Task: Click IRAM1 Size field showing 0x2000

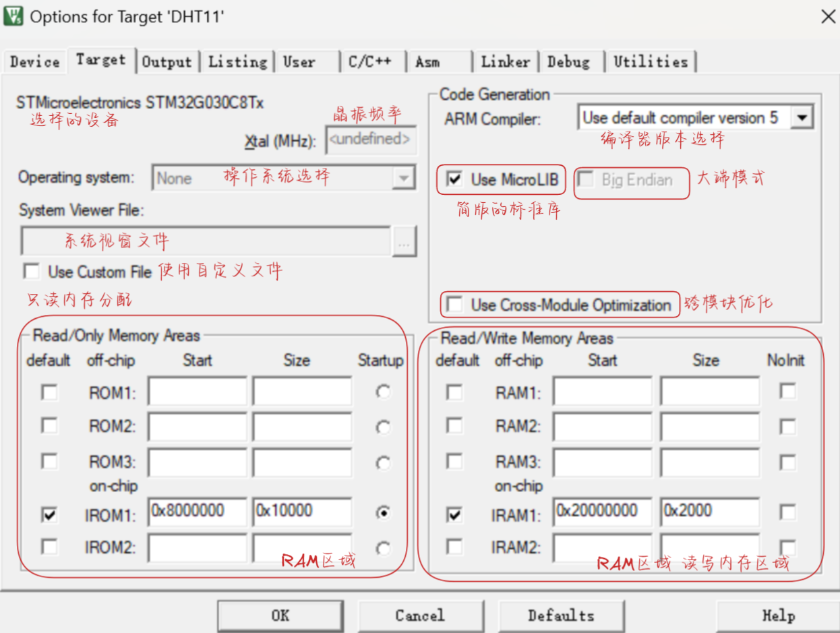Action: coord(710,512)
